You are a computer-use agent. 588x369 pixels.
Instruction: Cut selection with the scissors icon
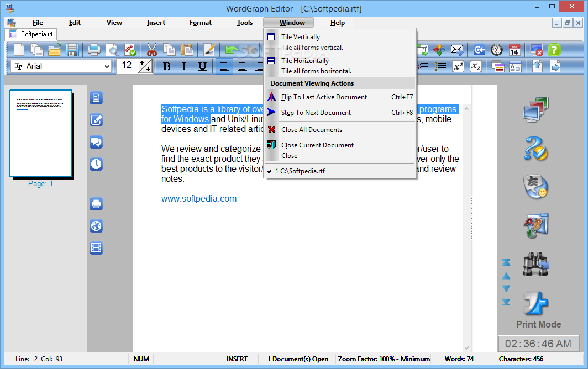tap(152, 50)
